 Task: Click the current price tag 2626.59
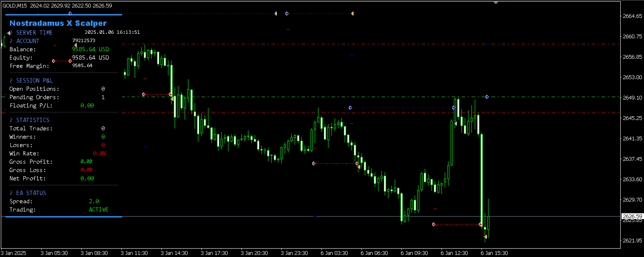click(631, 216)
